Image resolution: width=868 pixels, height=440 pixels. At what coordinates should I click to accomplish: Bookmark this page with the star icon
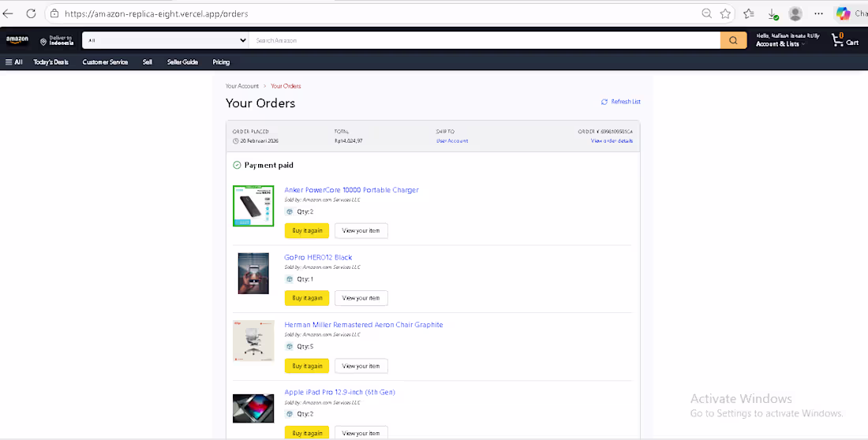(x=725, y=14)
